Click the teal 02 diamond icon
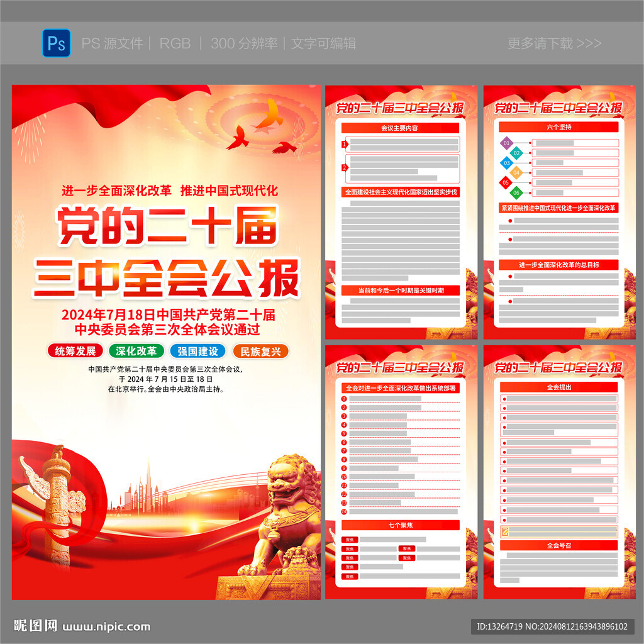The width and height of the screenshot is (644, 644). [x=516, y=153]
